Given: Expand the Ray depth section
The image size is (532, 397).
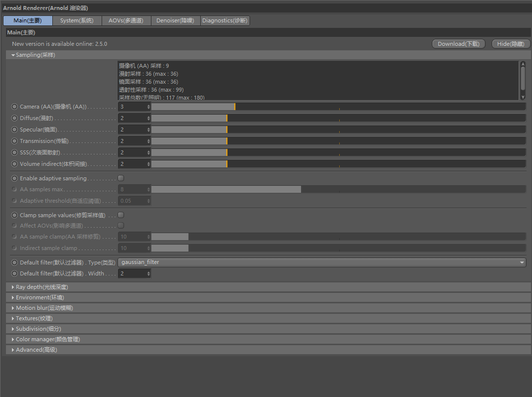Looking at the screenshot, I should coord(268,287).
